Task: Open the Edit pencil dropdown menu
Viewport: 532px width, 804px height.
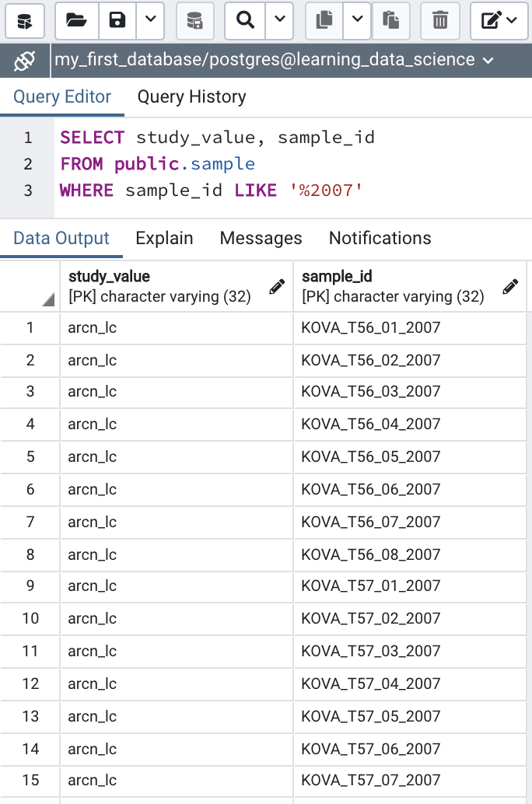Action: 499,20
